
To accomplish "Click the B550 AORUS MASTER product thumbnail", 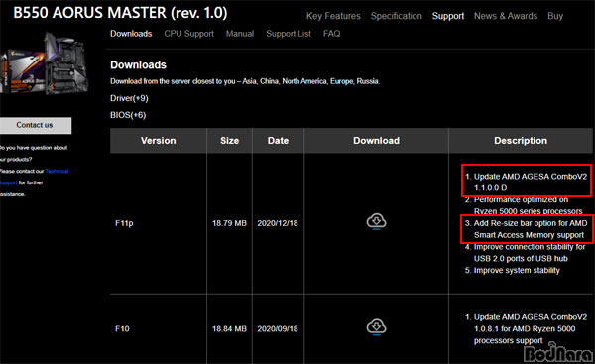I will click(x=45, y=63).
